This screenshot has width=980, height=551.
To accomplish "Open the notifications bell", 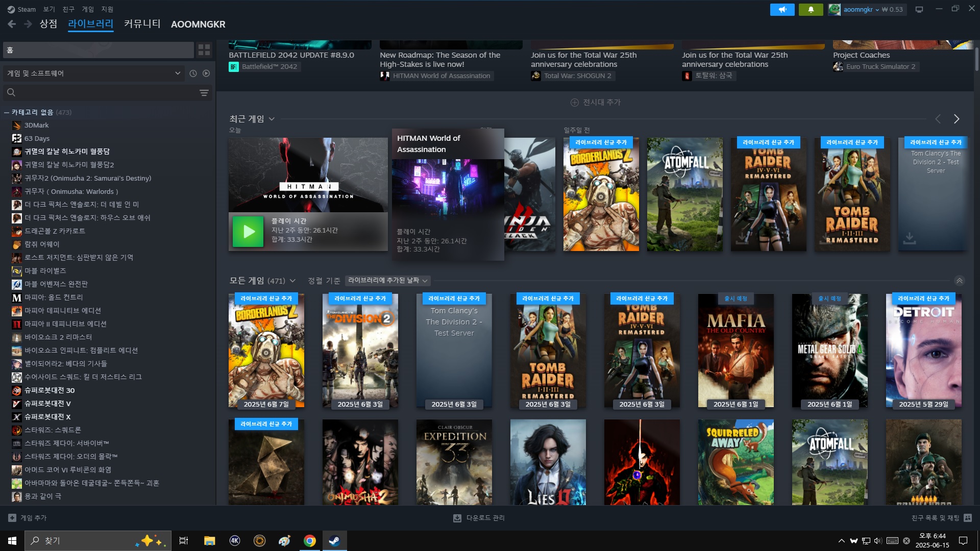I will [x=811, y=9].
